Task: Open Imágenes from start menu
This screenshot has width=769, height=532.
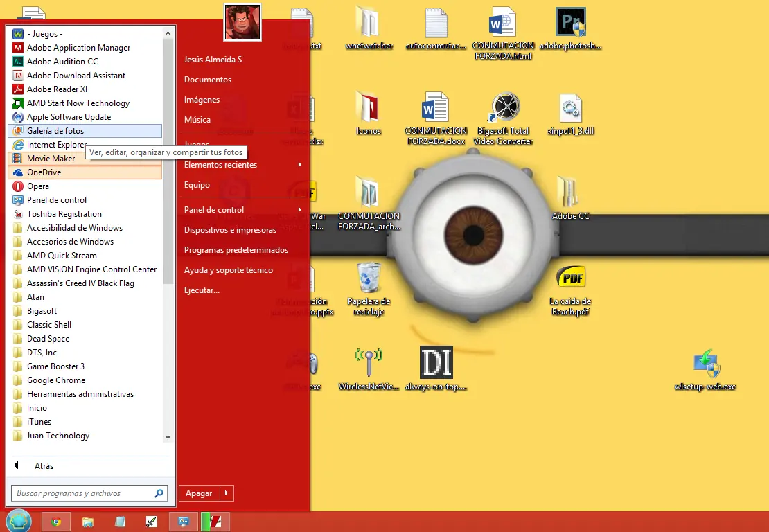Action: [243, 100]
